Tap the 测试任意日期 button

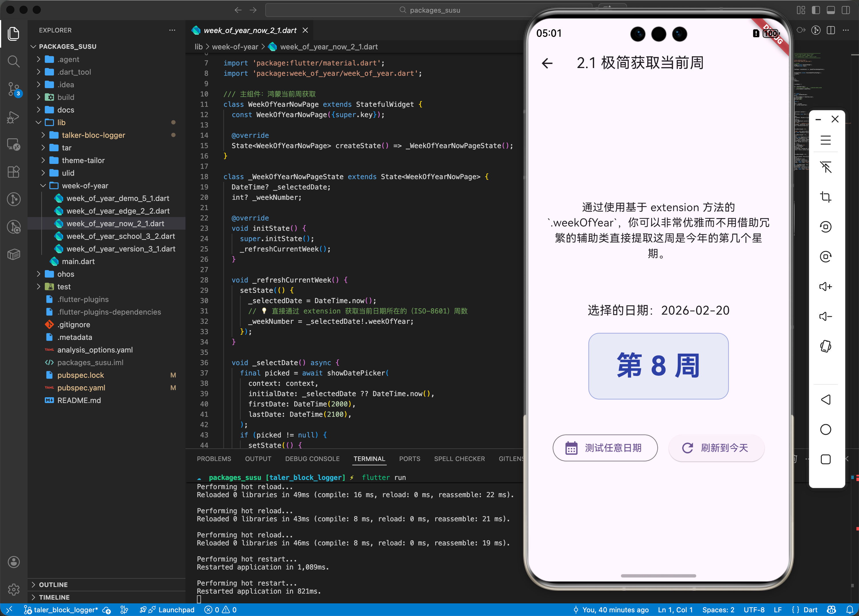[605, 448]
